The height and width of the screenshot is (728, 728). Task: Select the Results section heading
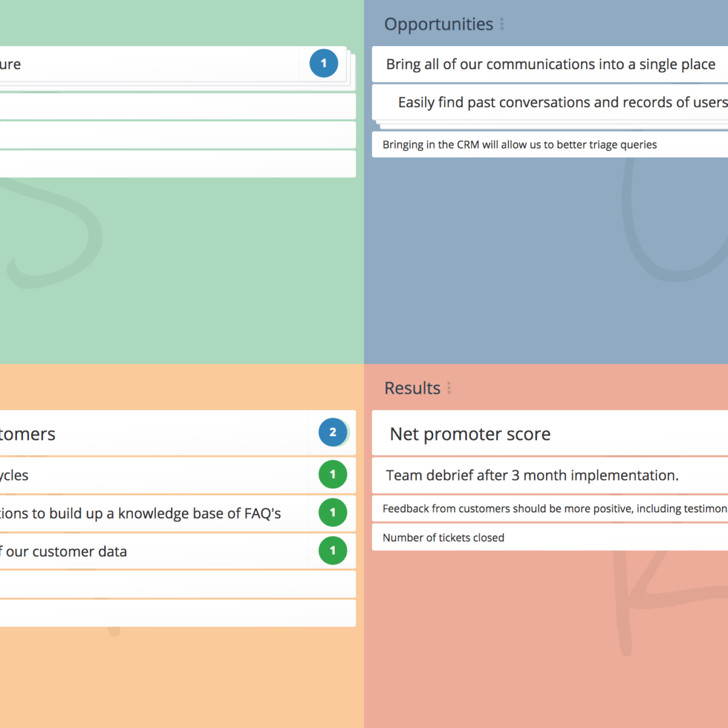coord(412,388)
